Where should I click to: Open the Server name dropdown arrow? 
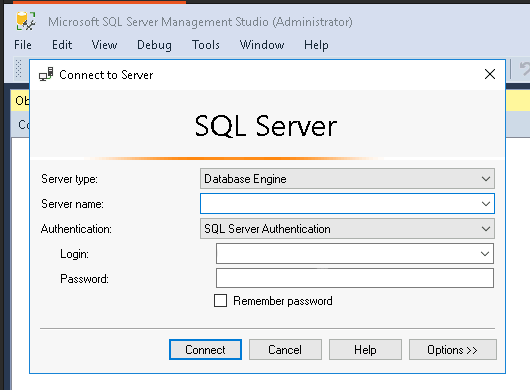coord(486,204)
